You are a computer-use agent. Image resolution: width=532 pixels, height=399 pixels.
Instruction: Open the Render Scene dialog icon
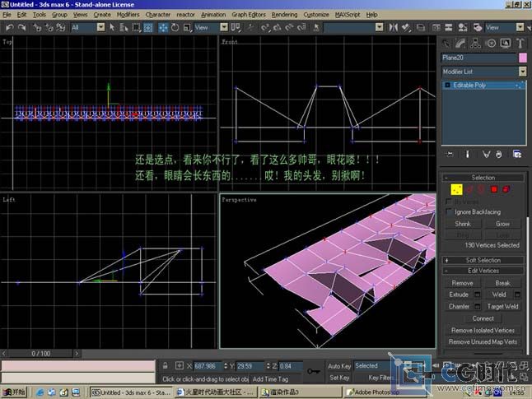(x=478, y=27)
